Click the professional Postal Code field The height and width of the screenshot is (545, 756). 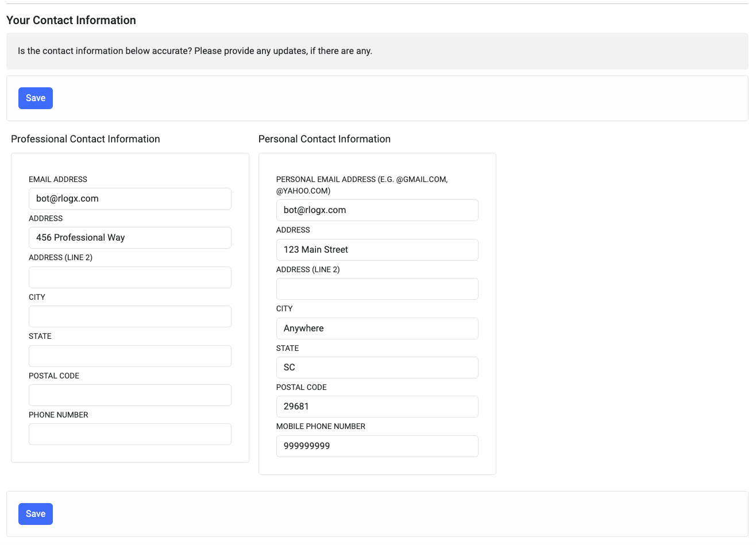click(129, 395)
